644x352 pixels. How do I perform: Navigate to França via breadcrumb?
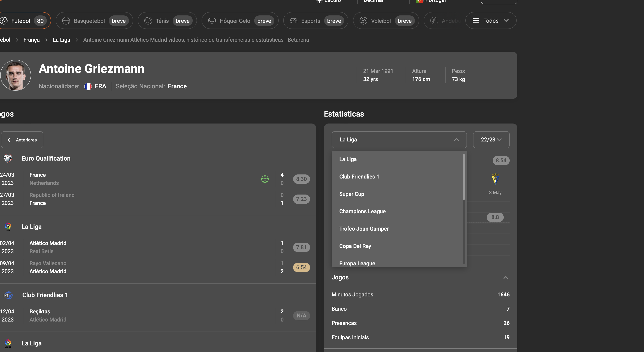(31, 40)
